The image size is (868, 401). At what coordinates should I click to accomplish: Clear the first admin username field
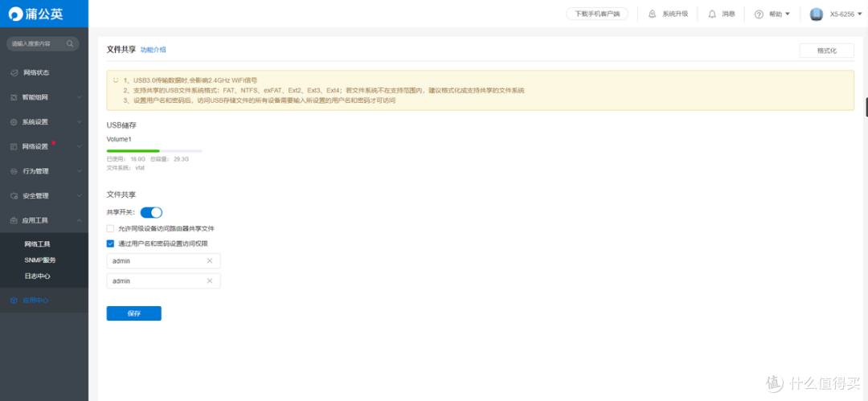tap(210, 261)
